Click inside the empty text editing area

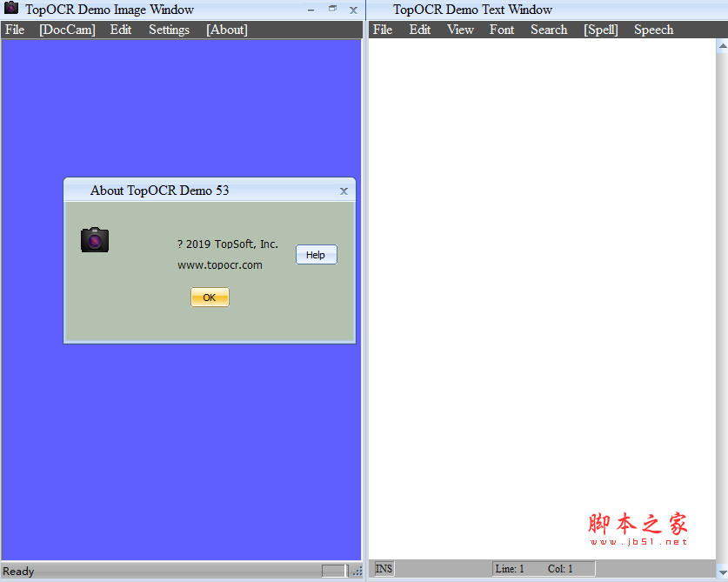tap(542, 298)
